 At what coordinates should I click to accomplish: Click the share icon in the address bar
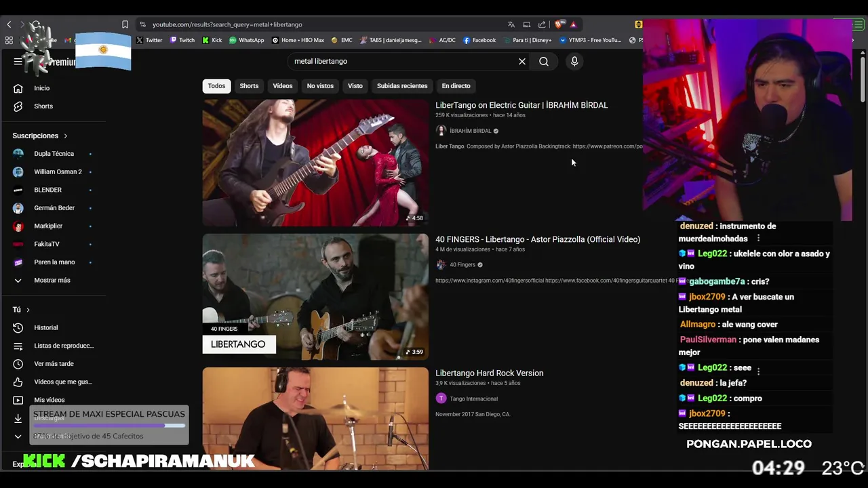tap(542, 24)
